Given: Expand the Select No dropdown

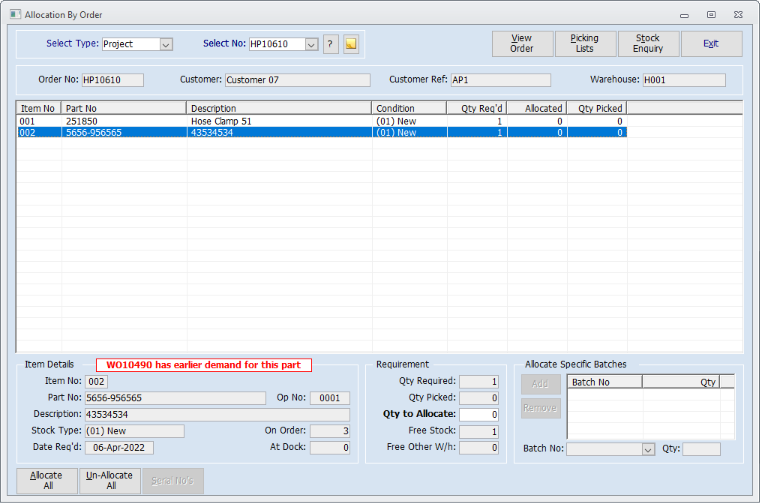Looking at the screenshot, I should click(311, 44).
